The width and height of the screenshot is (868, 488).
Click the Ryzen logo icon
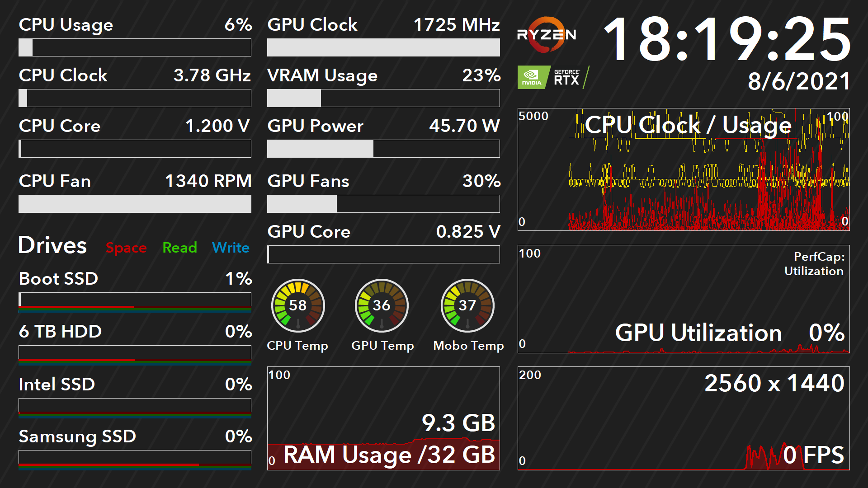pyautogui.click(x=547, y=35)
